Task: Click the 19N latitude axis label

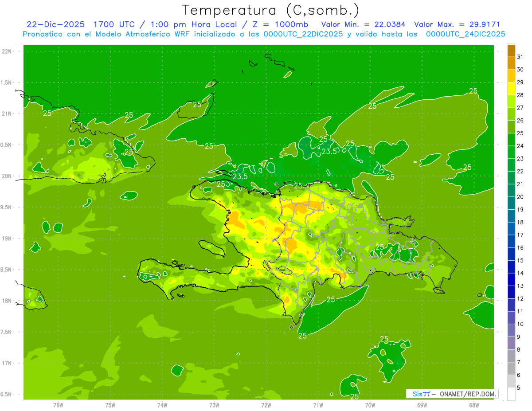Action: tap(7, 239)
